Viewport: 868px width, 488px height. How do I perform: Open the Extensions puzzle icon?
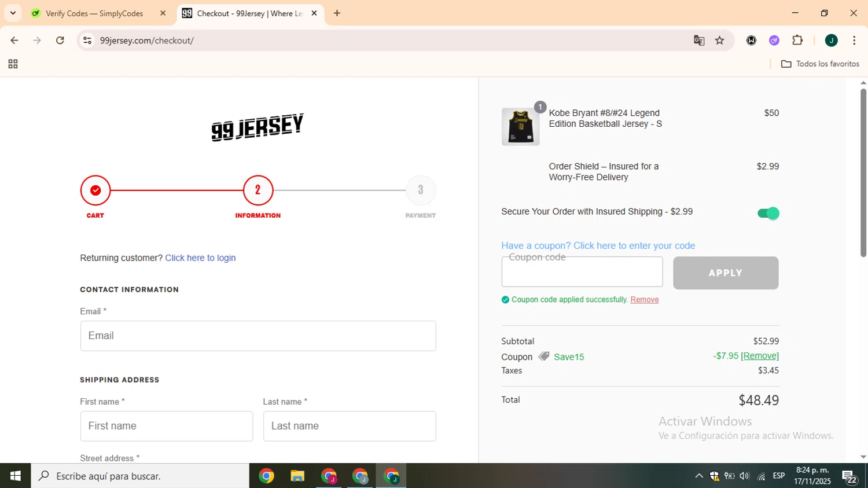[x=797, y=41]
